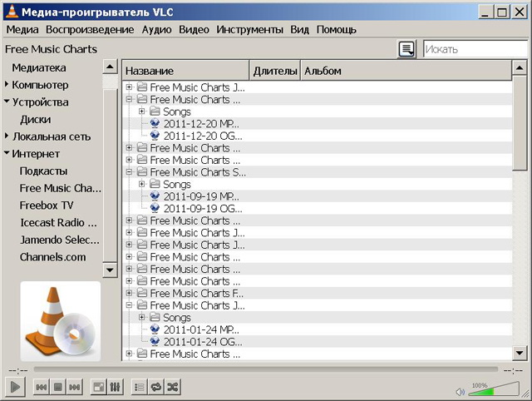Screen dimensions: 532x401
Task: Select Jamendo Selec... in sidebar
Action: click(60, 240)
